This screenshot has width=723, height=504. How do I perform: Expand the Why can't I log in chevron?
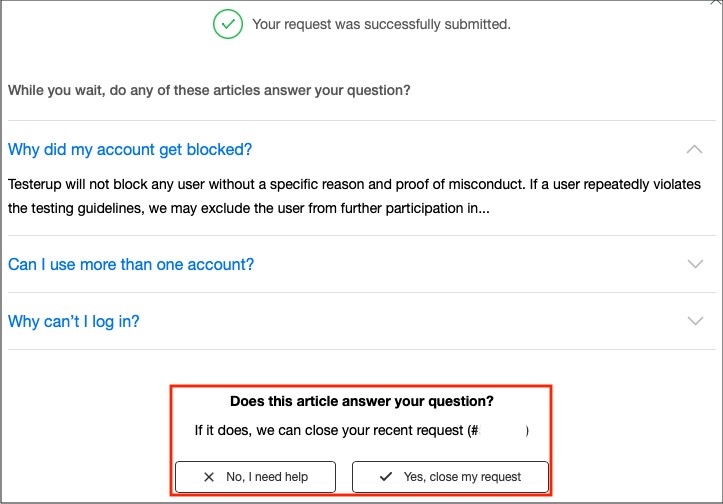tap(695, 321)
